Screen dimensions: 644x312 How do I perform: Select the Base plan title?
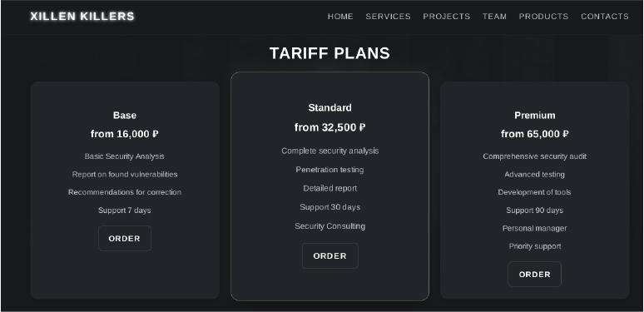[x=125, y=116]
